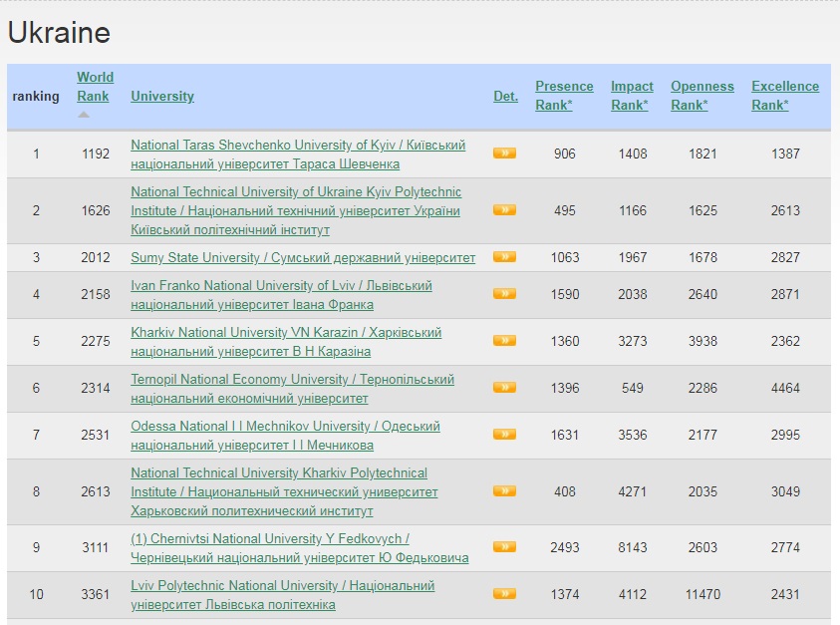The width and height of the screenshot is (840, 625).
Task: Select presence rank value 2493
Action: click(565, 548)
